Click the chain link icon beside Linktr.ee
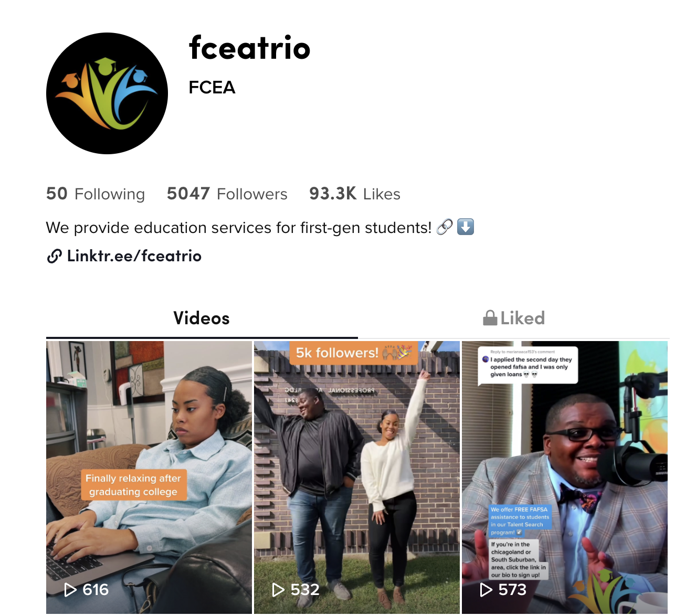 click(55, 256)
